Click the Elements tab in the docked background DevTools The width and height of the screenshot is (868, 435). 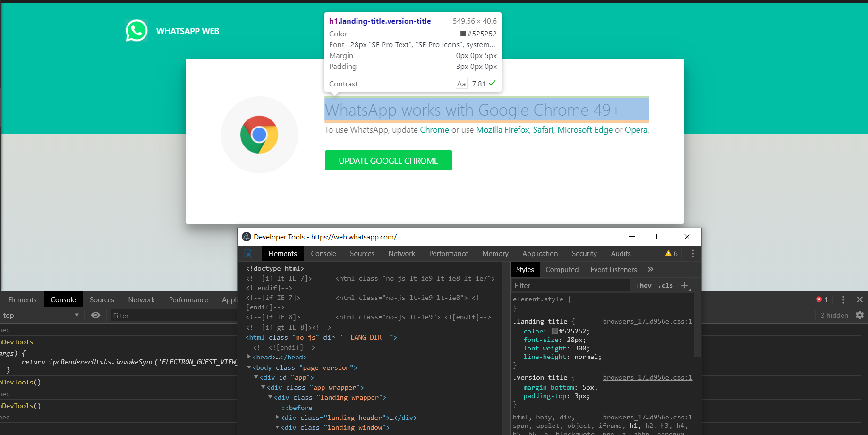(22, 300)
